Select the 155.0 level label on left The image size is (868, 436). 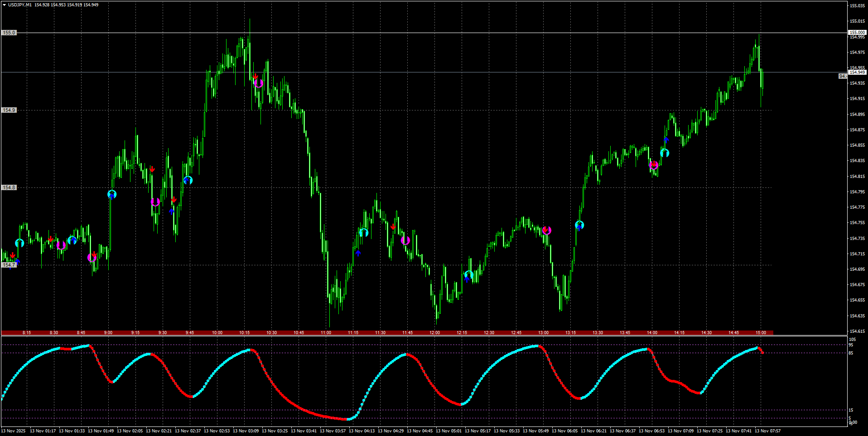click(x=9, y=33)
